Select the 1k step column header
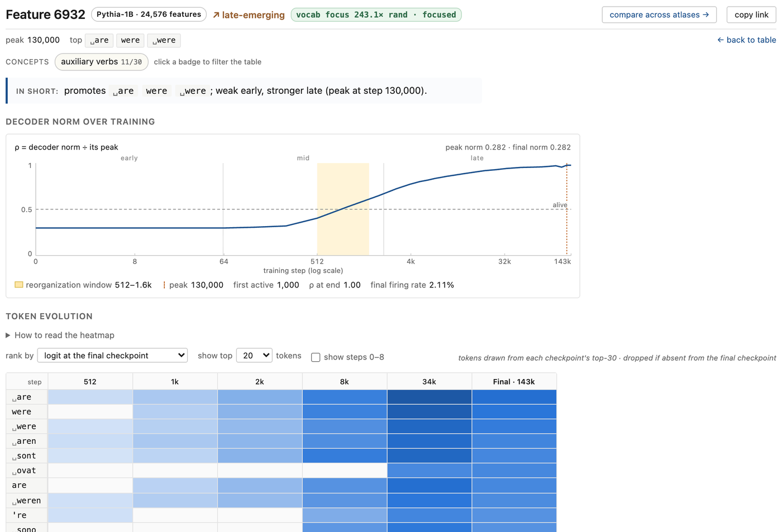Viewport: 782px width, 532px height. point(175,382)
